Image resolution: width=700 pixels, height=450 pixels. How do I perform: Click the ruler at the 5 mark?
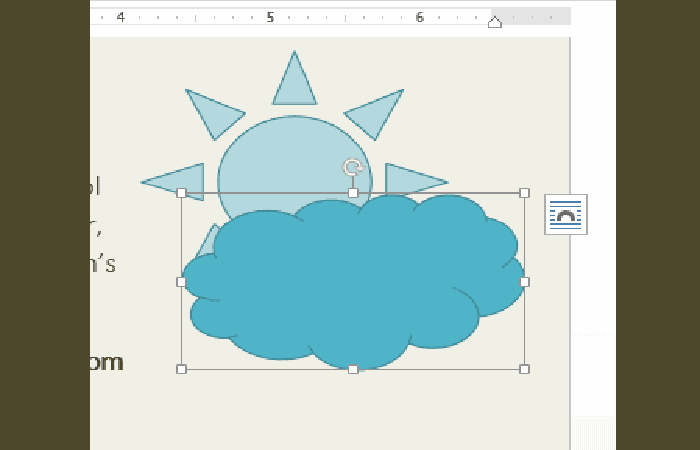coord(270,17)
